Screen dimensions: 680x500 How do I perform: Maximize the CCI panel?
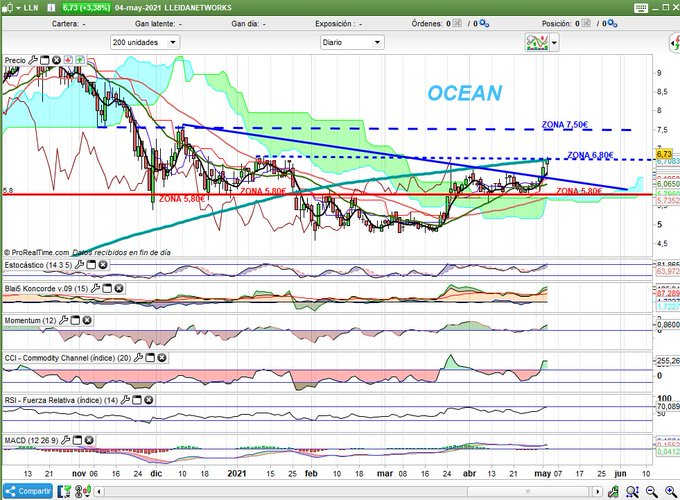click(x=150, y=358)
